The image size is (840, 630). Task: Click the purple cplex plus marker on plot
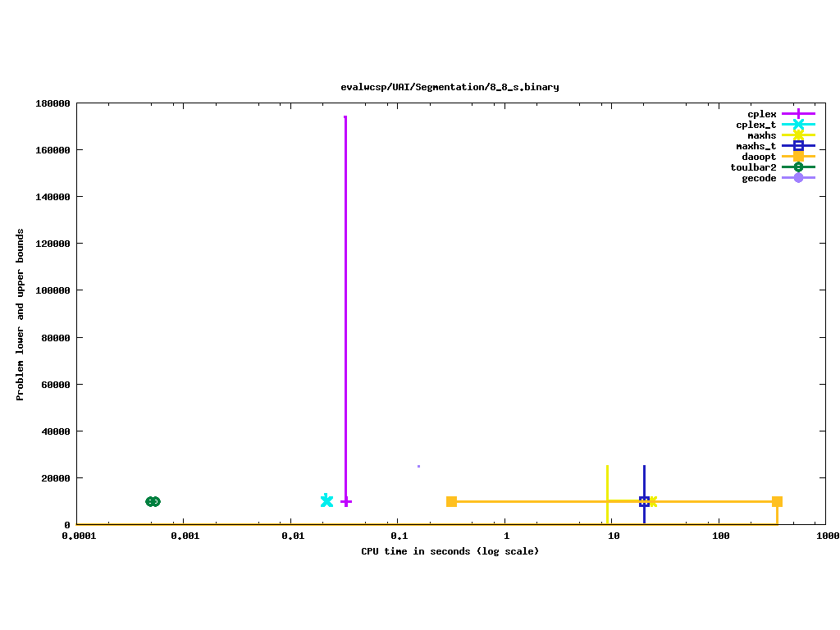click(346, 501)
